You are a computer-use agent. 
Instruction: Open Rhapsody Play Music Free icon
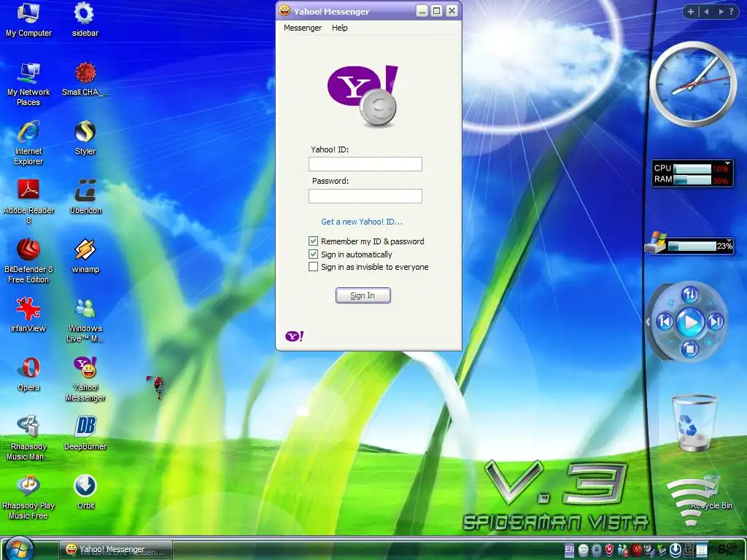28,497
